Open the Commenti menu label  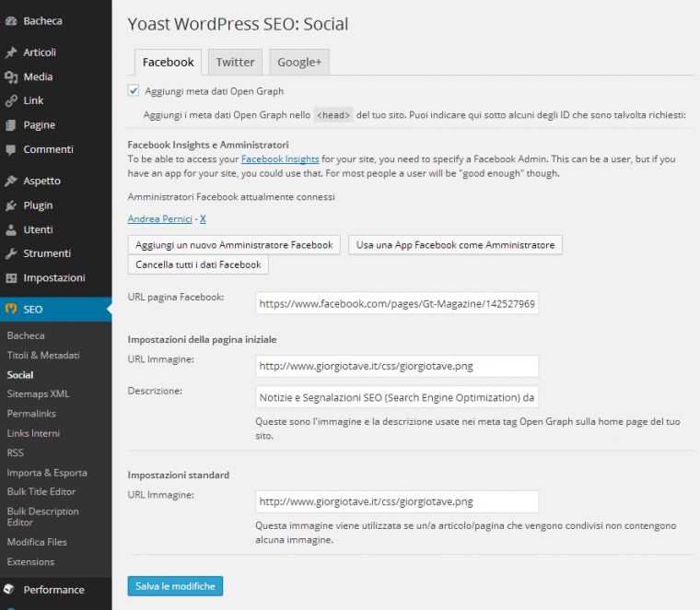tap(48, 149)
